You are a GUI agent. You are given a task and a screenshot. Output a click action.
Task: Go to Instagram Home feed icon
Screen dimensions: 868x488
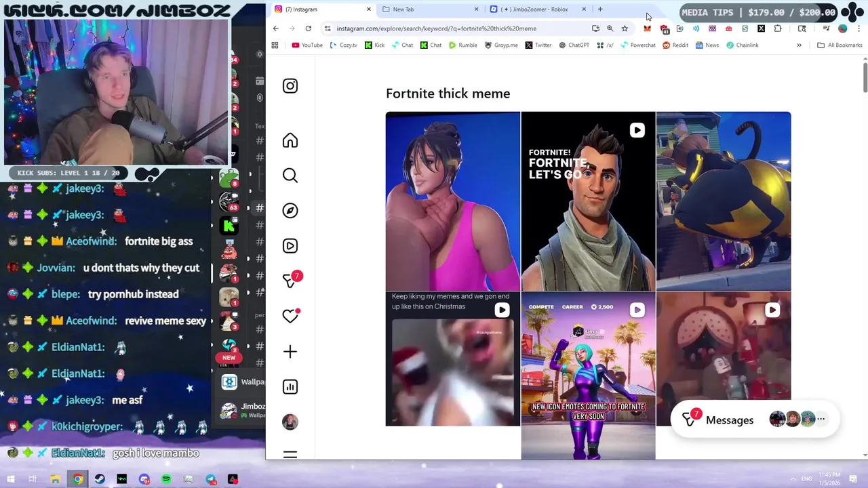click(290, 140)
